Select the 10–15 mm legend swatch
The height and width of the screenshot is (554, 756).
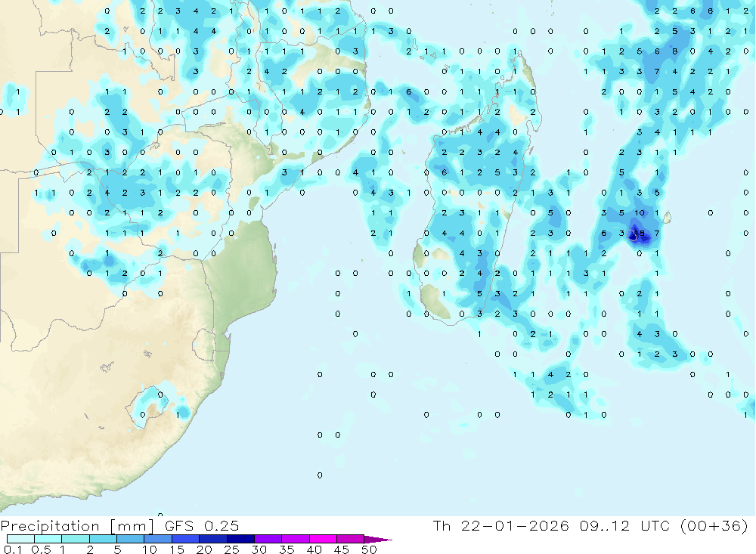coord(158,539)
